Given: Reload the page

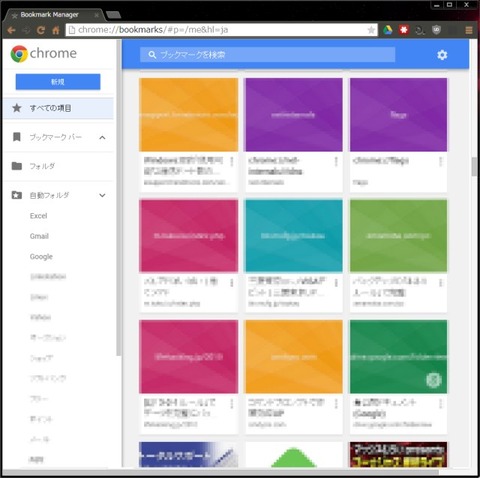Looking at the screenshot, I should pyautogui.click(x=41, y=30).
